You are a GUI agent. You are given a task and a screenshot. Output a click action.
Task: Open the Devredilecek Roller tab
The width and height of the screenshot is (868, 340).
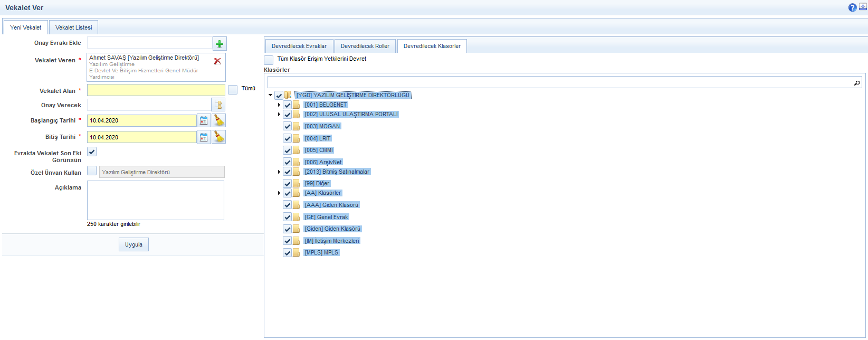pos(365,46)
